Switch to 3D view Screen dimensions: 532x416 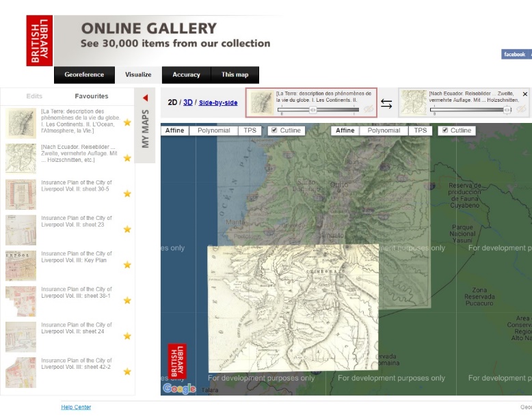(x=187, y=102)
